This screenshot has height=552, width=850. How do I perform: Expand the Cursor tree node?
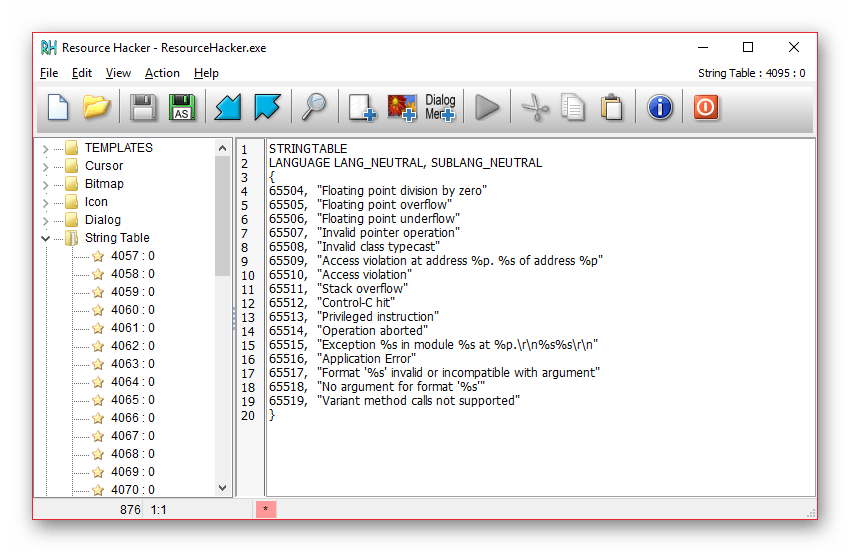click(x=46, y=166)
